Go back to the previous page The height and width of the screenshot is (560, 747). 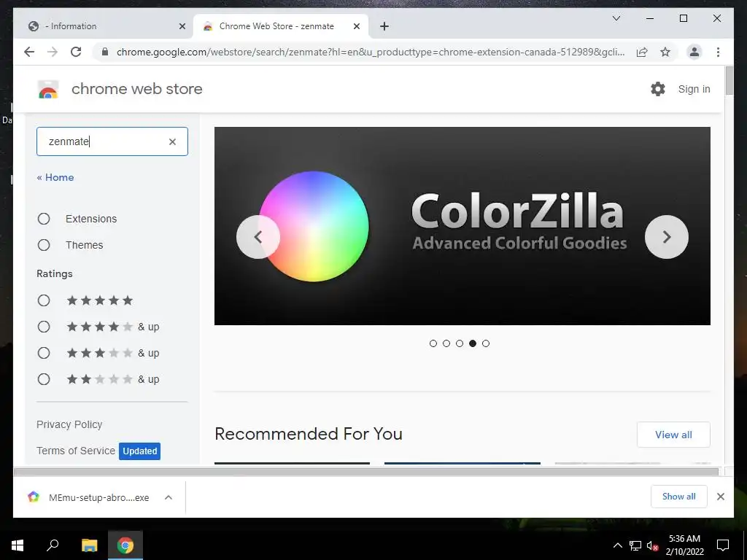[x=29, y=52]
